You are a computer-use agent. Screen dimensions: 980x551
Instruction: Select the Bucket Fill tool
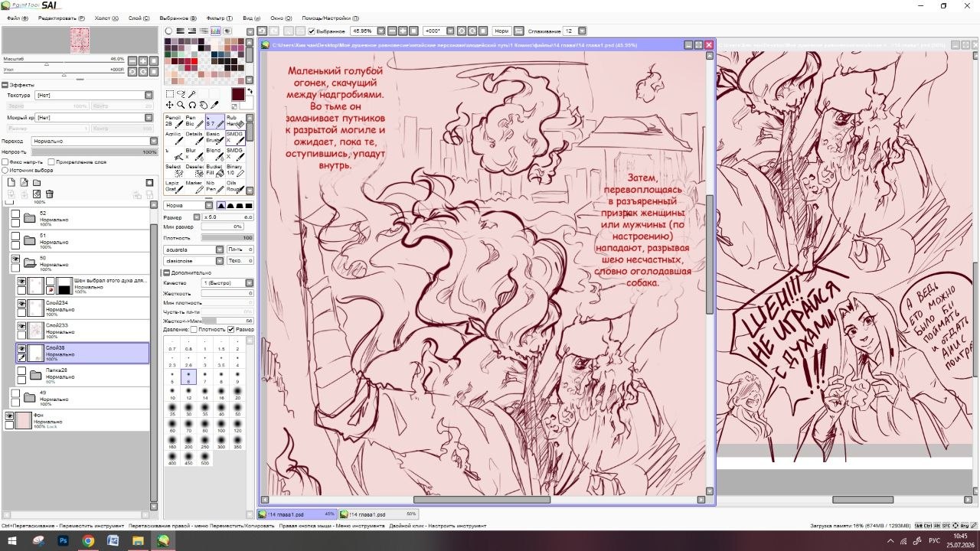[x=214, y=170]
